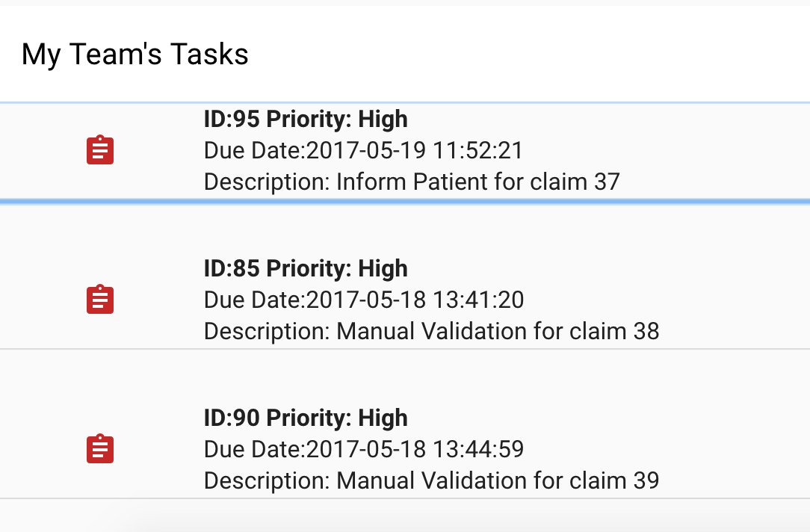Open 'Manual Validation for claim 39' description
This screenshot has height=532, width=810.
(x=498, y=480)
